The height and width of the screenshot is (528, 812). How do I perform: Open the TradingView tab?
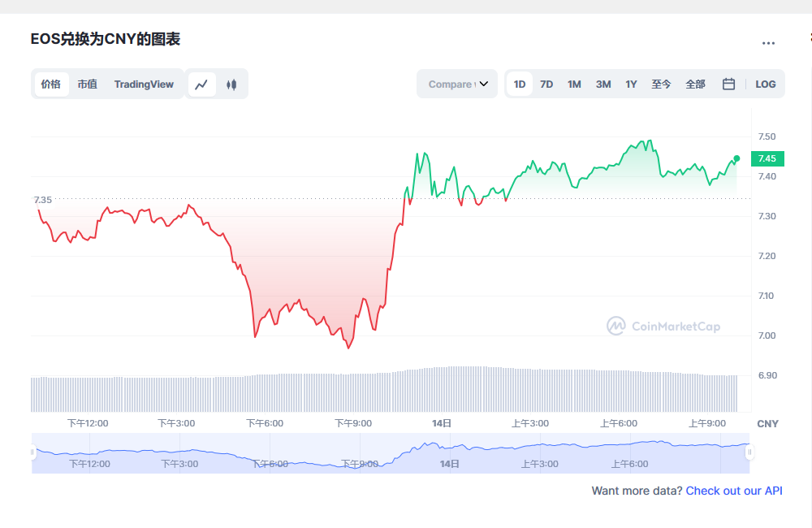click(x=144, y=84)
